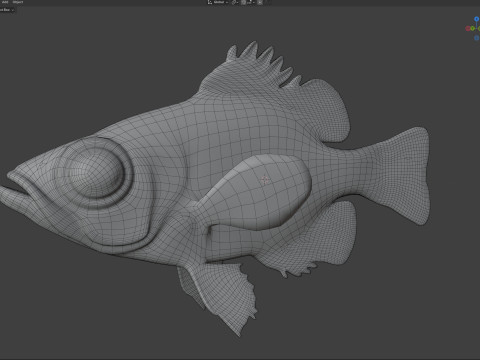Click the red X axis on gizmo
The width and height of the screenshot is (480, 360).
coord(468,28)
